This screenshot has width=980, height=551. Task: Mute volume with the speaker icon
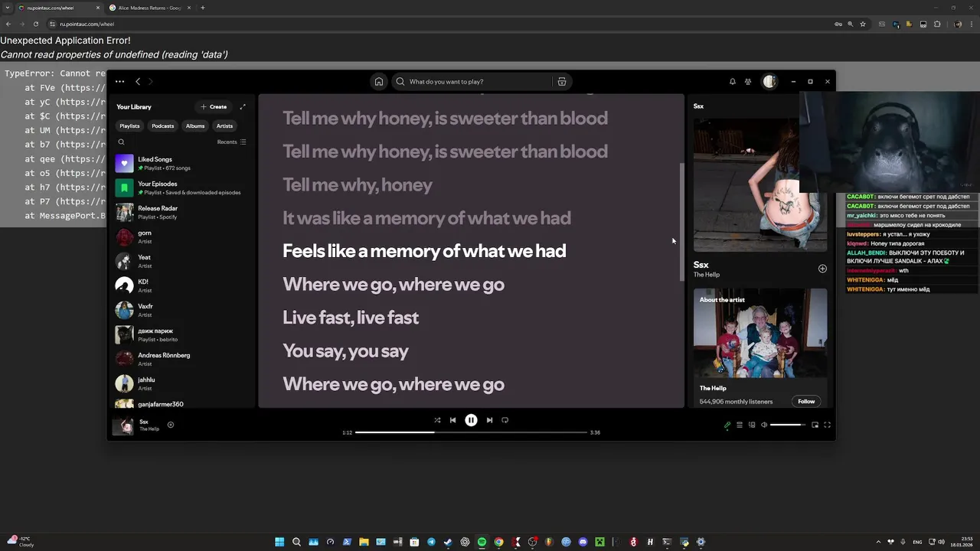(763, 425)
